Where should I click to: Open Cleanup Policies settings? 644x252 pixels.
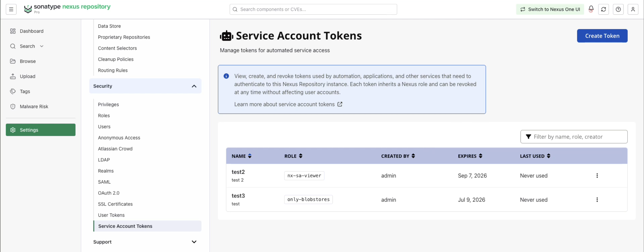(115, 59)
